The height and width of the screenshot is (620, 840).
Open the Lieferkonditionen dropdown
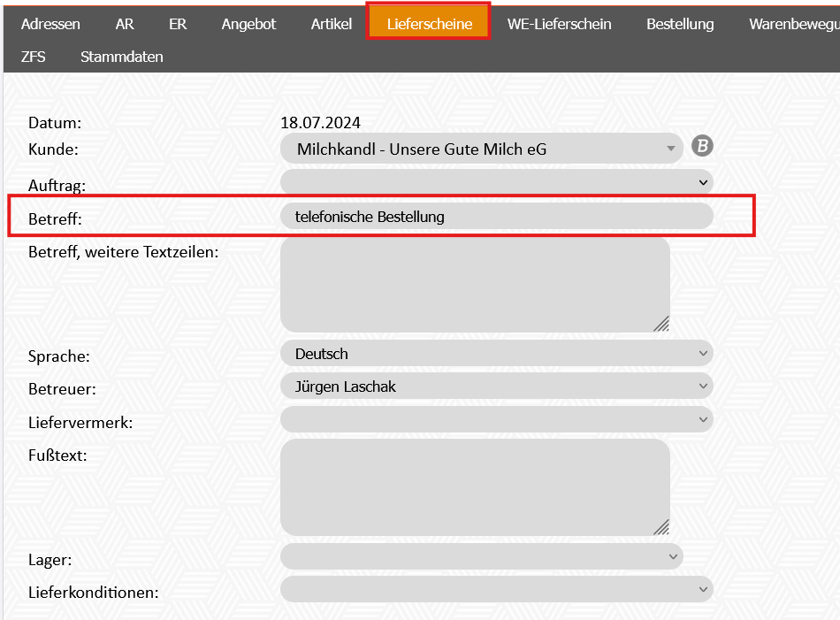pyautogui.click(x=496, y=589)
